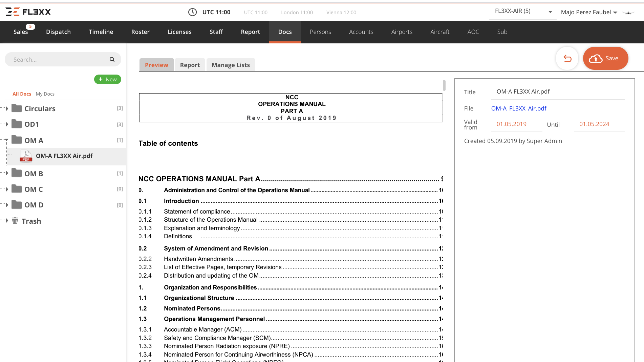Click the OM C folder icon

coord(17,188)
